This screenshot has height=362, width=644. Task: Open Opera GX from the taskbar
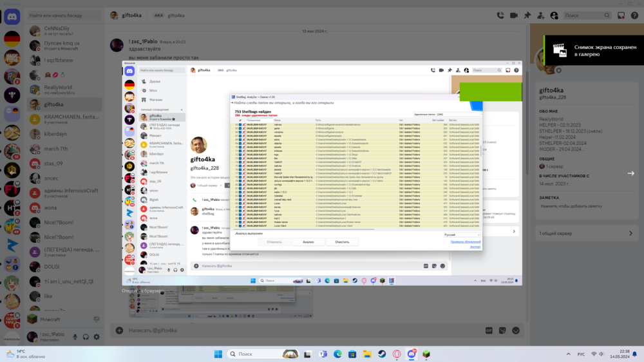(397, 354)
